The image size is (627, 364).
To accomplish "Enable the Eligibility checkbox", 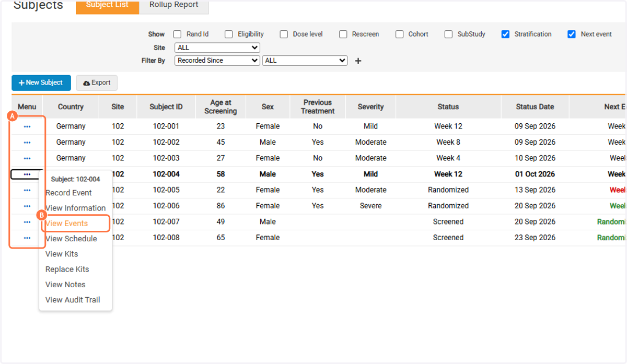I will click(x=229, y=34).
